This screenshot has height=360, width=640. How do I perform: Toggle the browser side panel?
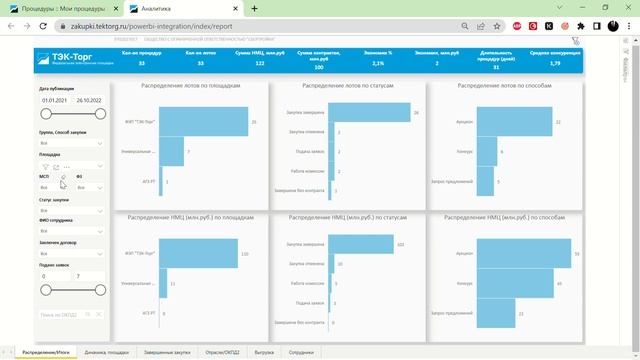597,26
